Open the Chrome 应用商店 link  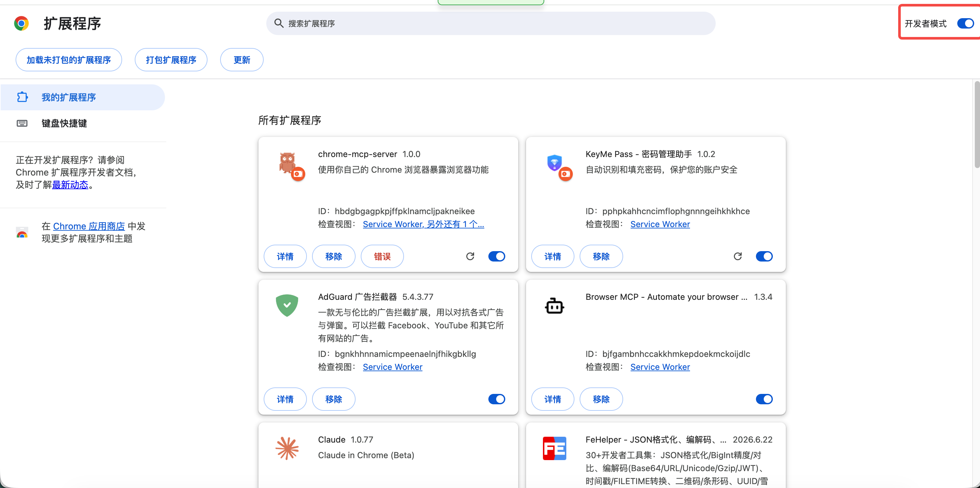[89, 226]
